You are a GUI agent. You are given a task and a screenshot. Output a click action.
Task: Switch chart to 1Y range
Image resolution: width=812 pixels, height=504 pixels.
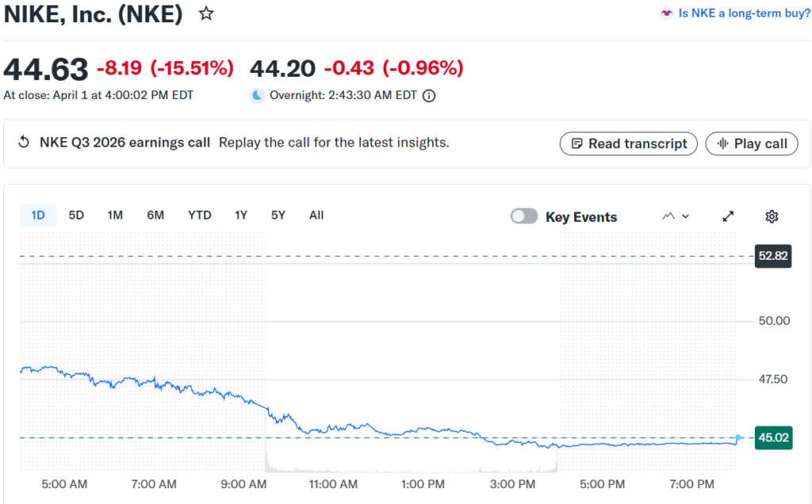(x=241, y=216)
